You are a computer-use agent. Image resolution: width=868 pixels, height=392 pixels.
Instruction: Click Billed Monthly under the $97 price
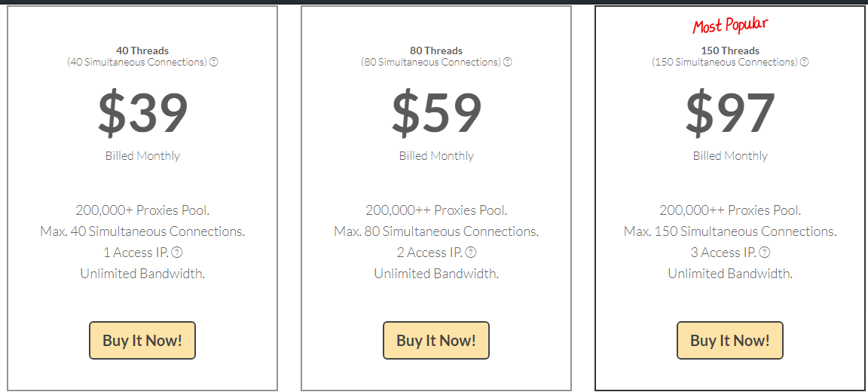pyautogui.click(x=730, y=156)
